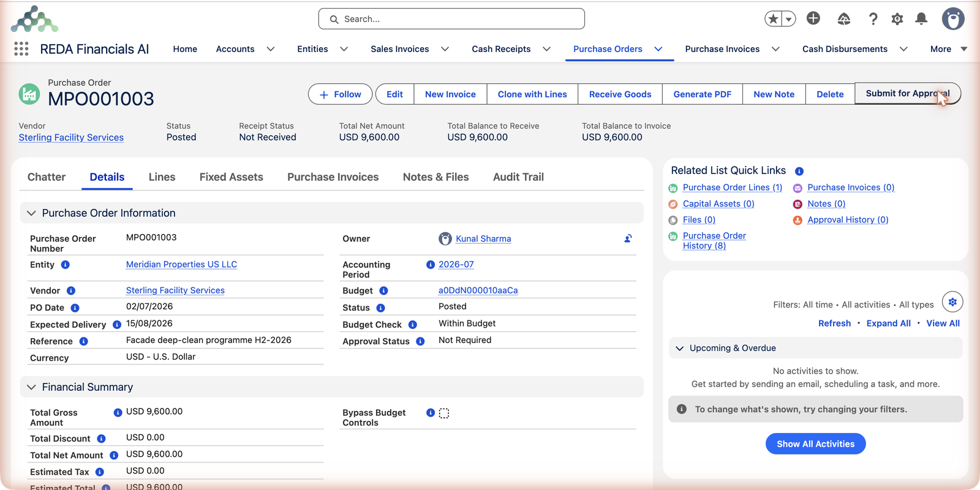The height and width of the screenshot is (490, 980).
Task: Click the change owner icon
Action: pos(628,239)
